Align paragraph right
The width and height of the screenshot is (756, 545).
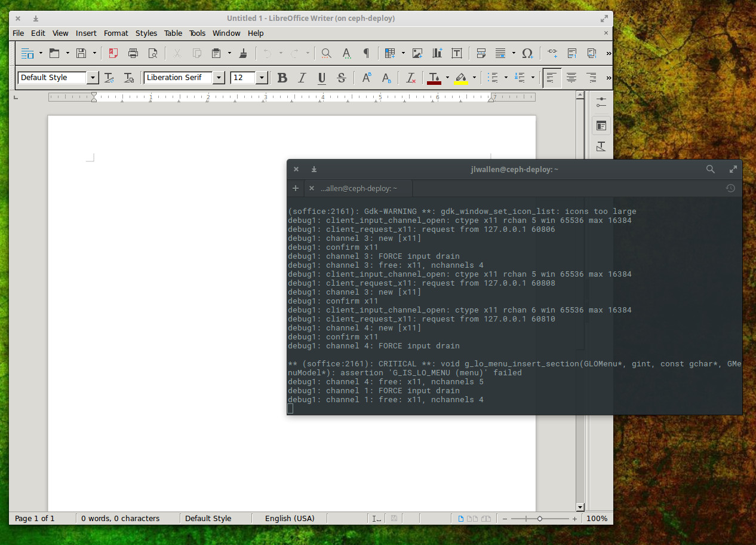pyautogui.click(x=591, y=78)
